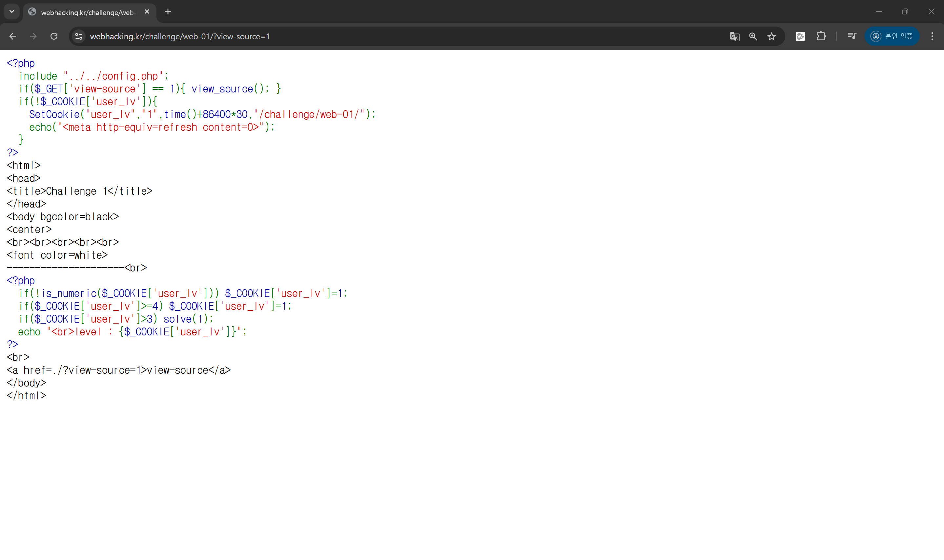Click the solve(1) code line
944x560 pixels.
point(116,319)
